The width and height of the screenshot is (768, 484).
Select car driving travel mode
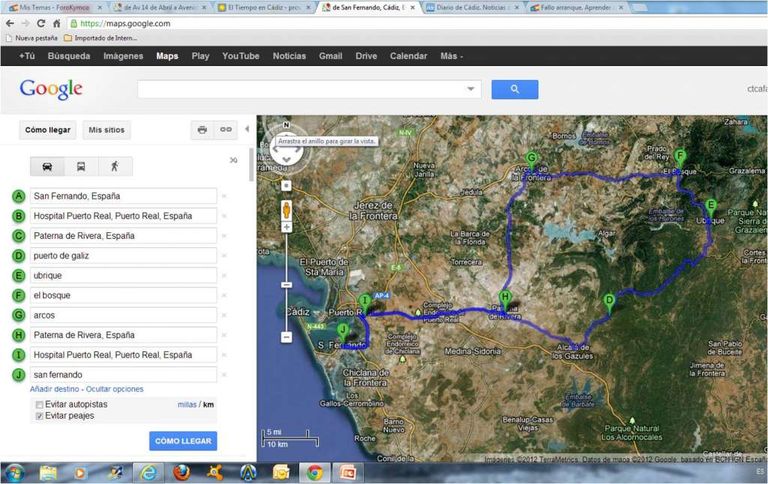point(47,166)
